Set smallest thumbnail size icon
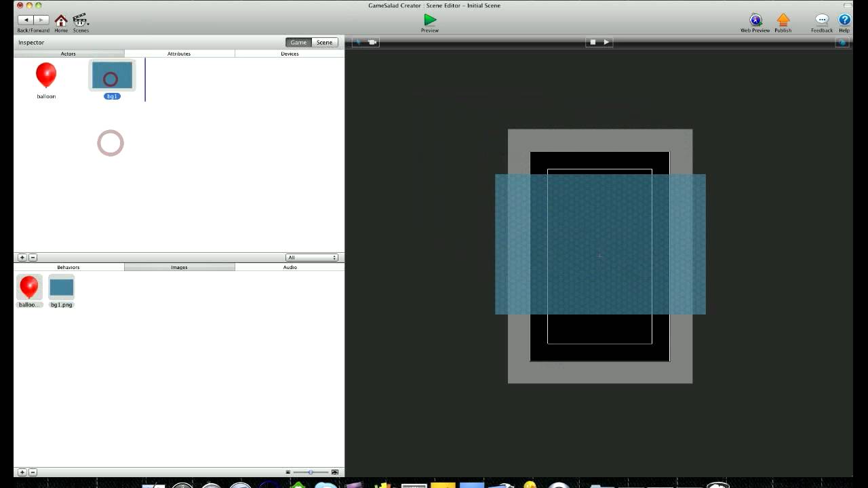 point(288,472)
